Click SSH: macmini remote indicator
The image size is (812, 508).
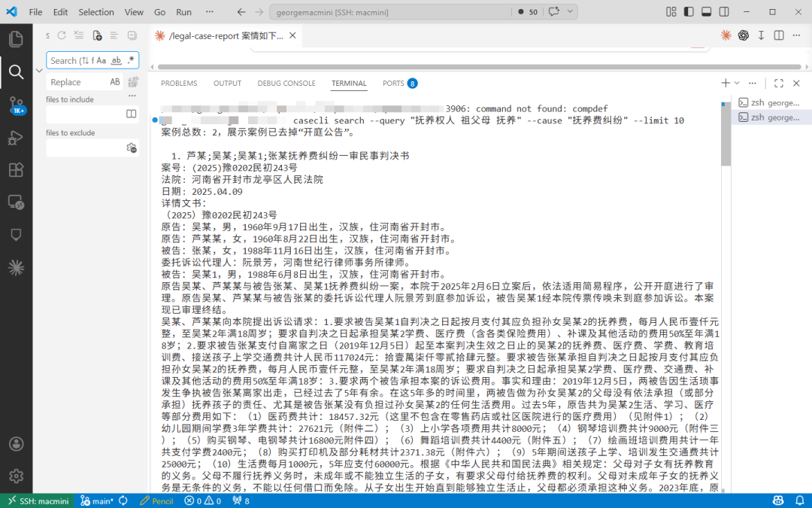[39, 500]
